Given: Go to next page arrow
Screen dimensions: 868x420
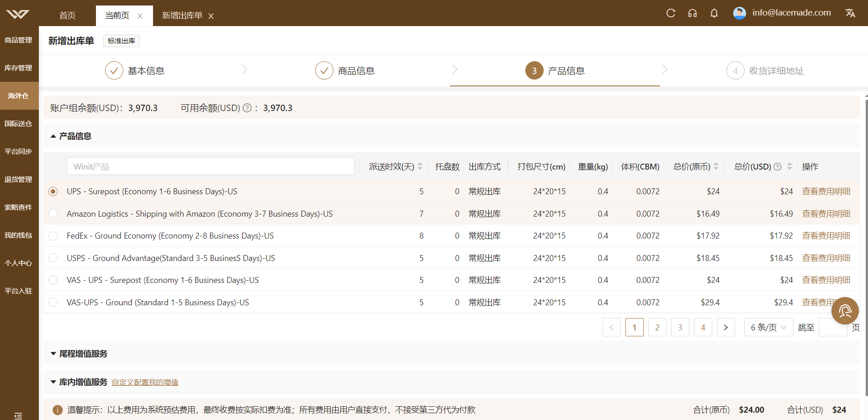Looking at the screenshot, I should tap(726, 327).
